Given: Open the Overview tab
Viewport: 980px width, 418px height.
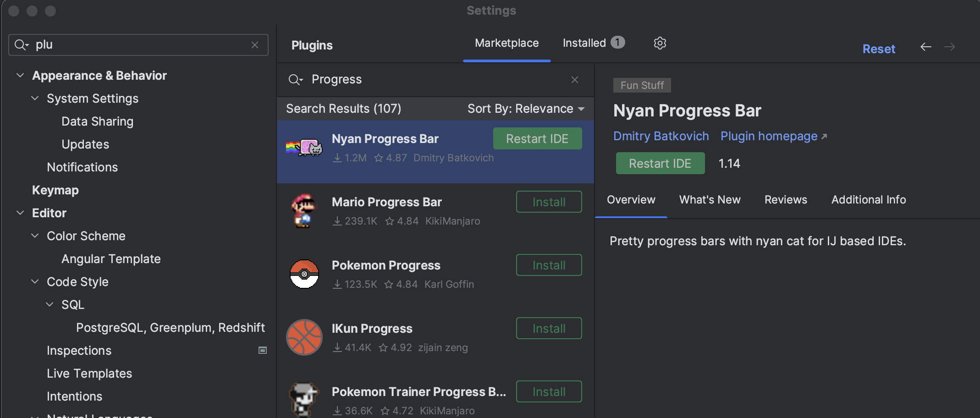Looking at the screenshot, I should pos(631,200).
